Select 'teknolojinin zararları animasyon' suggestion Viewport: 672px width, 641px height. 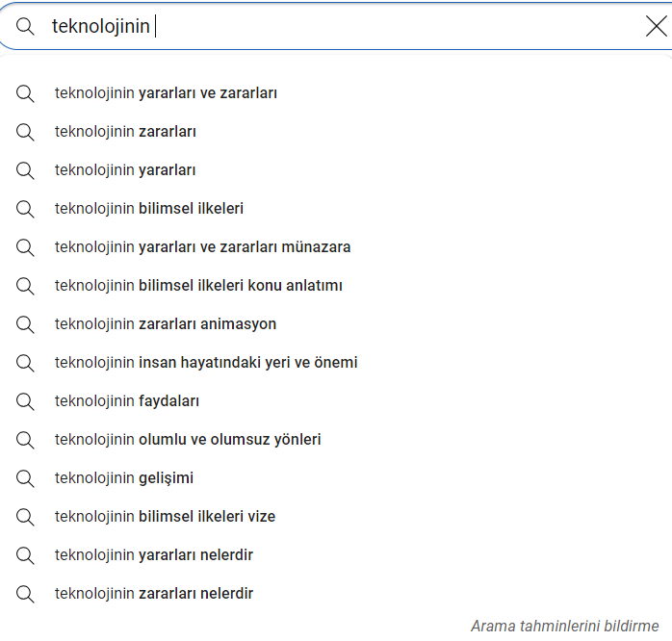[x=166, y=324]
